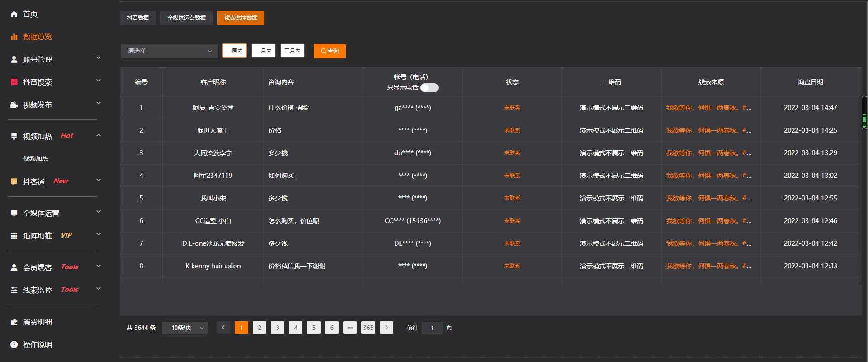Screen dimensions: 868x362
Task: Click 未联系 status for 混世大魔王
Action: point(512,130)
